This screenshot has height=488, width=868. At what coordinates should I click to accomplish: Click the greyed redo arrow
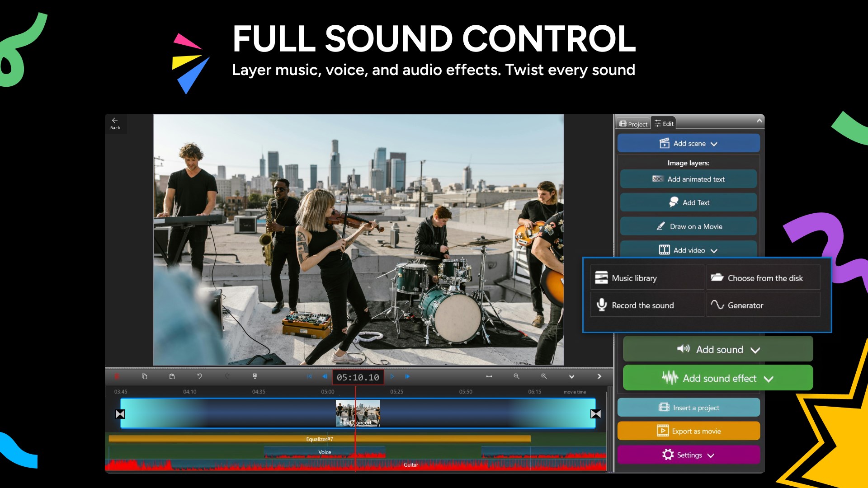[227, 376]
